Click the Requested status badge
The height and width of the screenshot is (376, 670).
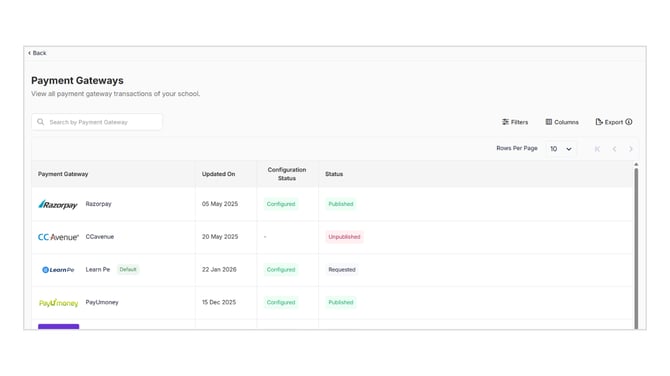pos(342,270)
